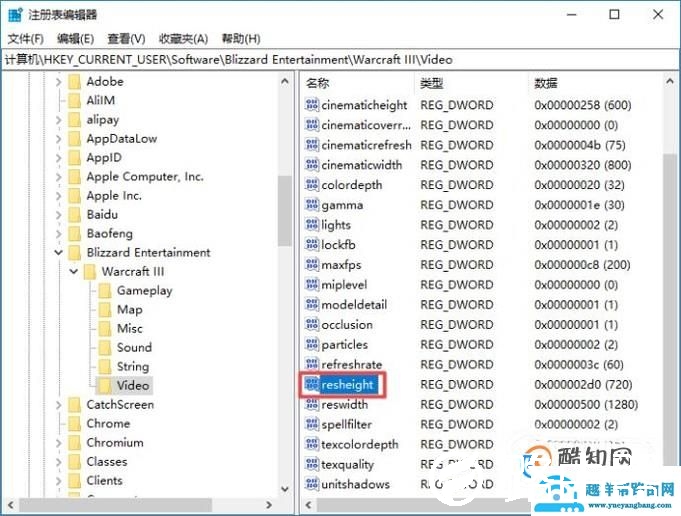Viewport: 681px width, 516px height.
Task: Click the Sound folder icon
Action: (x=105, y=347)
